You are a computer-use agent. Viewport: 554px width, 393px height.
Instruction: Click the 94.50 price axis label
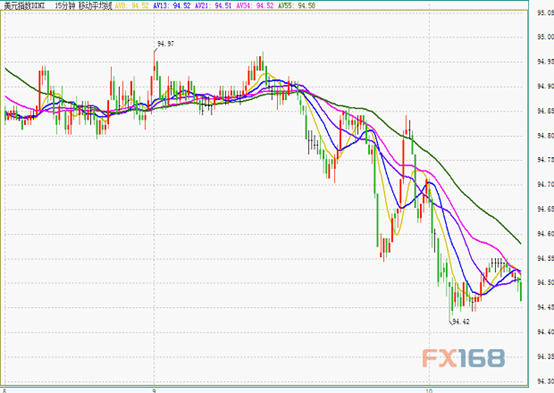[545, 282]
